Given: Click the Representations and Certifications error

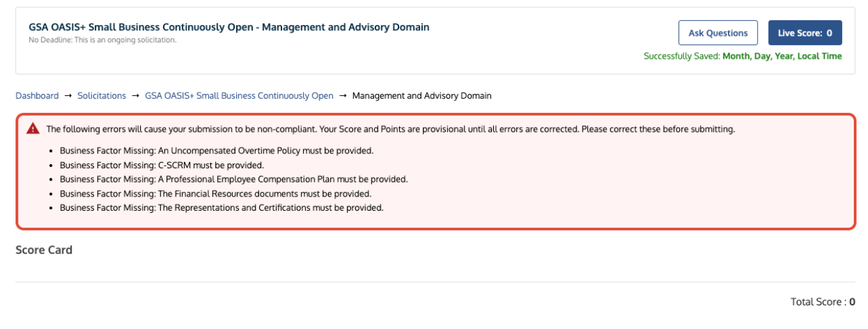Looking at the screenshot, I should click(x=221, y=207).
